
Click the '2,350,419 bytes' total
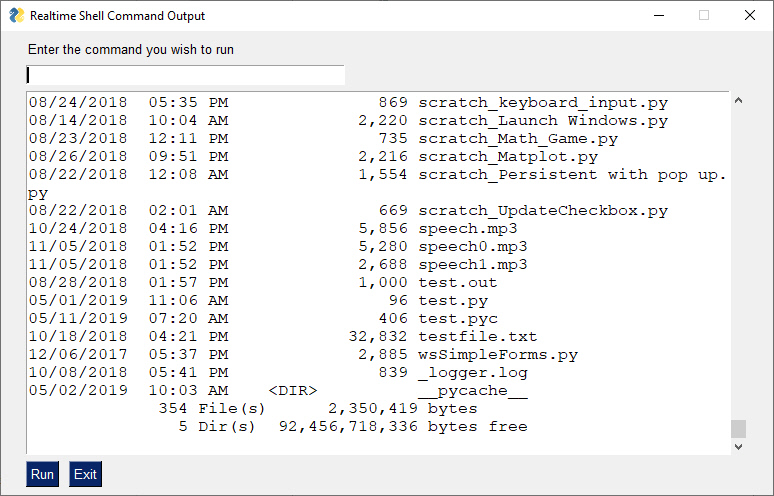(403, 409)
